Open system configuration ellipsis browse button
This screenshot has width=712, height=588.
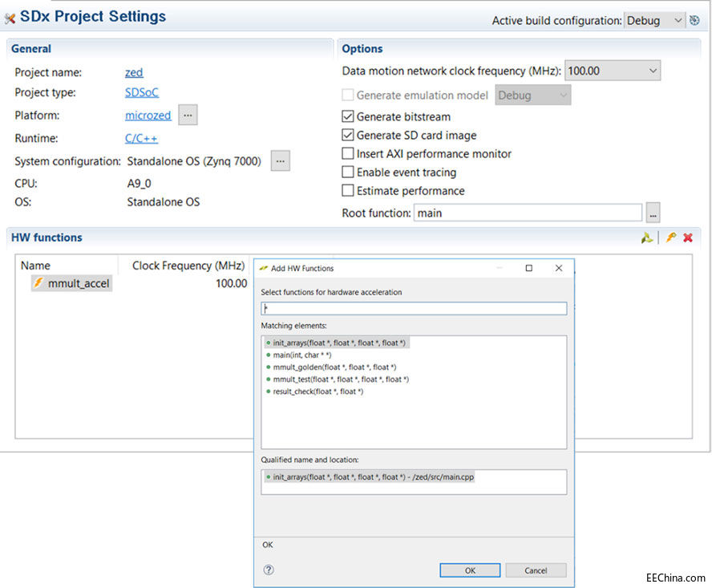(x=280, y=161)
